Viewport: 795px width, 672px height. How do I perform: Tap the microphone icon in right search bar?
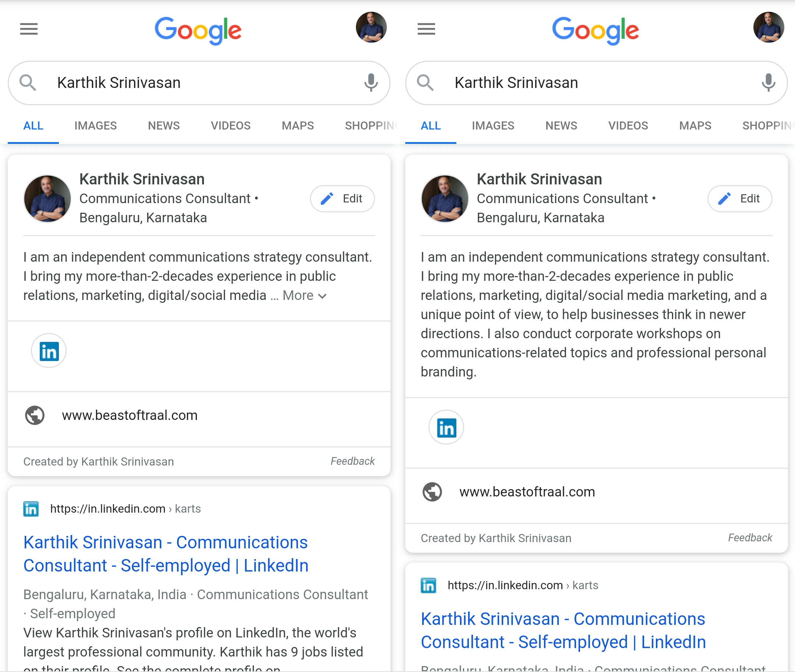click(x=768, y=83)
